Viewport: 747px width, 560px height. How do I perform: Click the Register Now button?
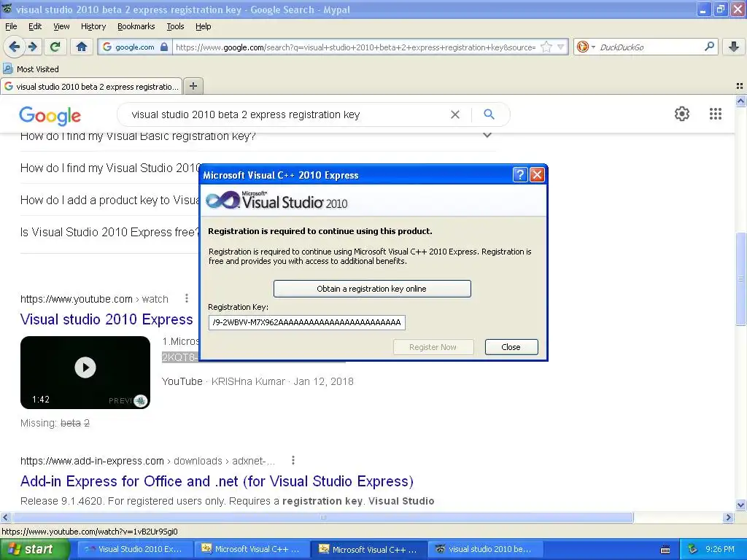point(433,347)
